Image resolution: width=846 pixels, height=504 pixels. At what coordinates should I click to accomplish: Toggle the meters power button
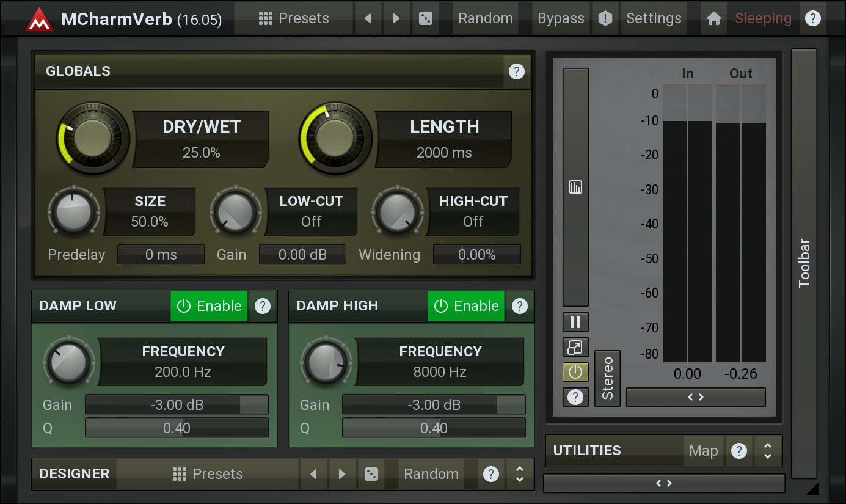click(575, 372)
